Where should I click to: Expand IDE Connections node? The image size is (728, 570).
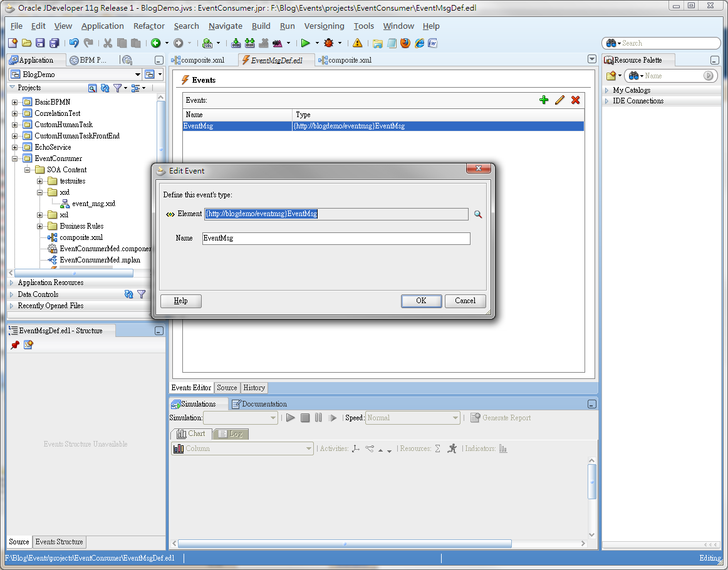(x=607, y=101)
